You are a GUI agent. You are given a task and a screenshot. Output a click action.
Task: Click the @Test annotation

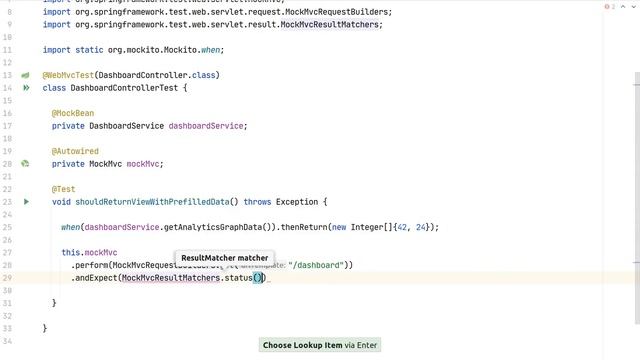coord(63,189)
